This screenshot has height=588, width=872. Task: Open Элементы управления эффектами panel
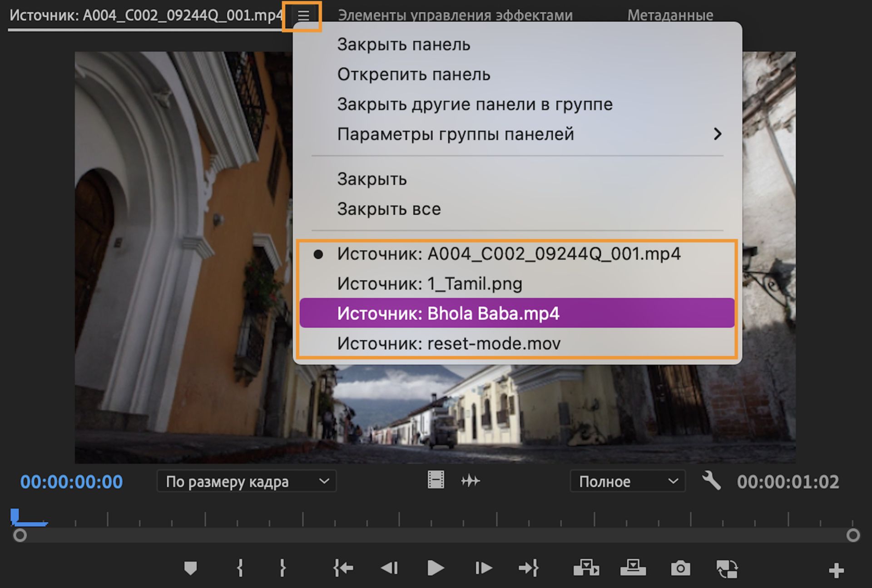pyautogui.click(x=455, y=15)
